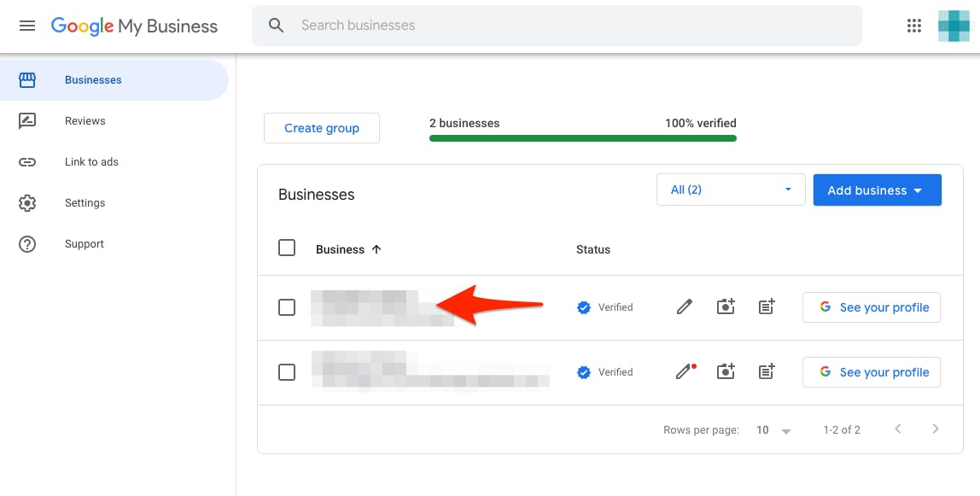Image resolution: width=980 pixels, height=496 pixels.
Task: Go to Reviews in the sidebar
Action: (85, 121)
